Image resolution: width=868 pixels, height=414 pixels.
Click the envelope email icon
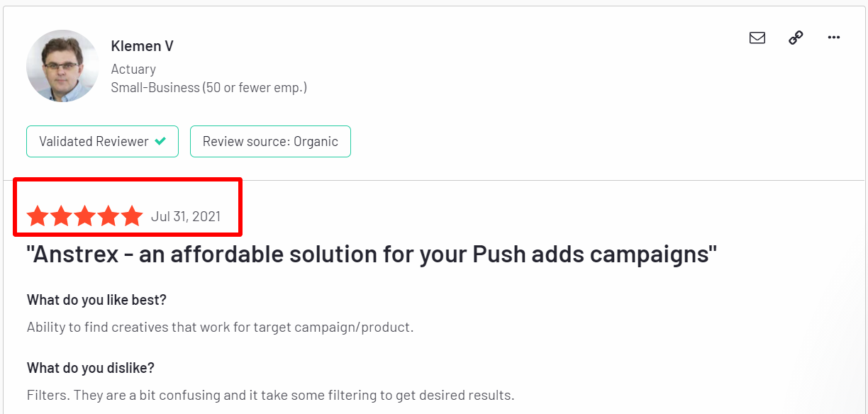tap(757, 38)
